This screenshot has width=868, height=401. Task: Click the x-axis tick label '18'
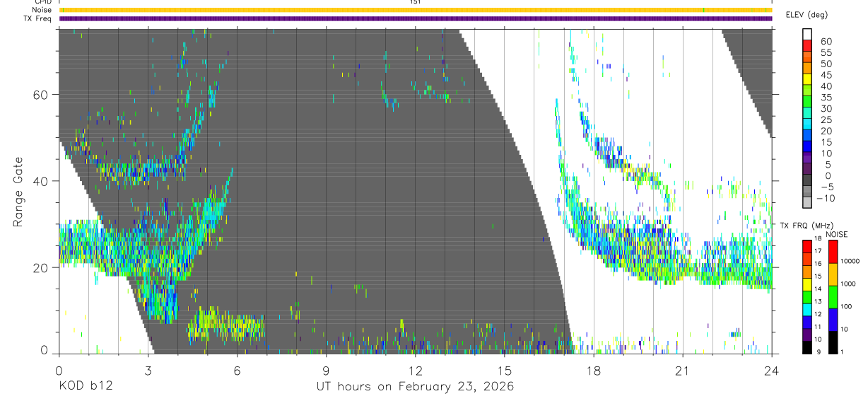594,371
